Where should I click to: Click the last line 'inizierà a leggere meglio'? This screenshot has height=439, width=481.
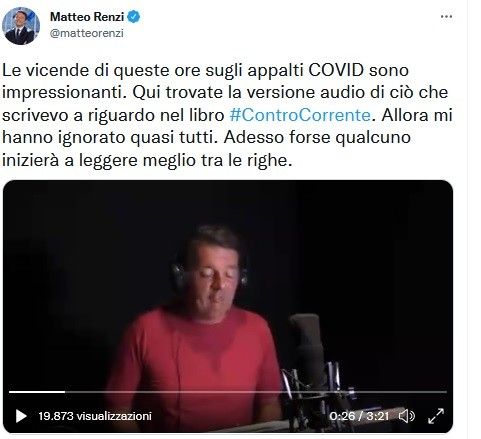(147, 160)
